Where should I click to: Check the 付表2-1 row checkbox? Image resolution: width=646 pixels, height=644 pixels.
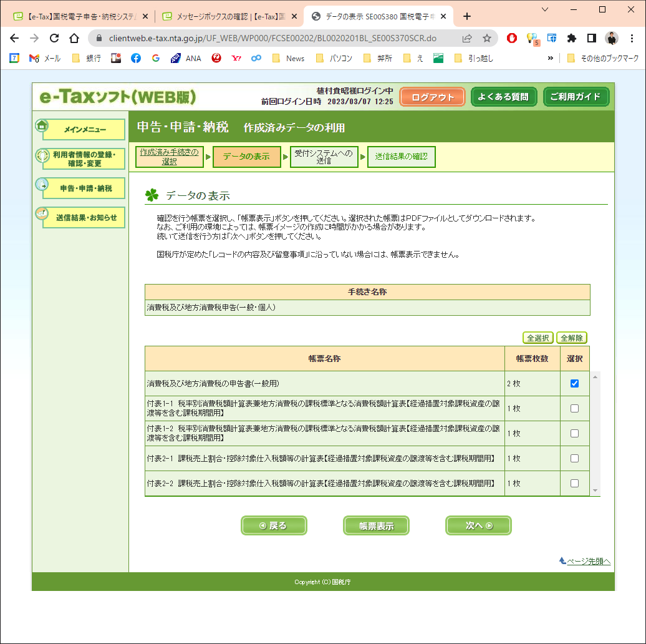point(574,459)
